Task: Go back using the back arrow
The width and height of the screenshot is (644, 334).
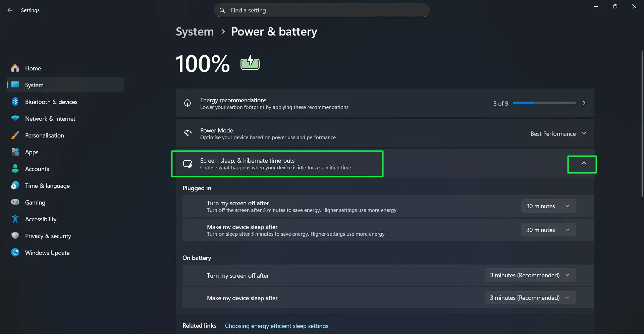Action: point(10,10)
